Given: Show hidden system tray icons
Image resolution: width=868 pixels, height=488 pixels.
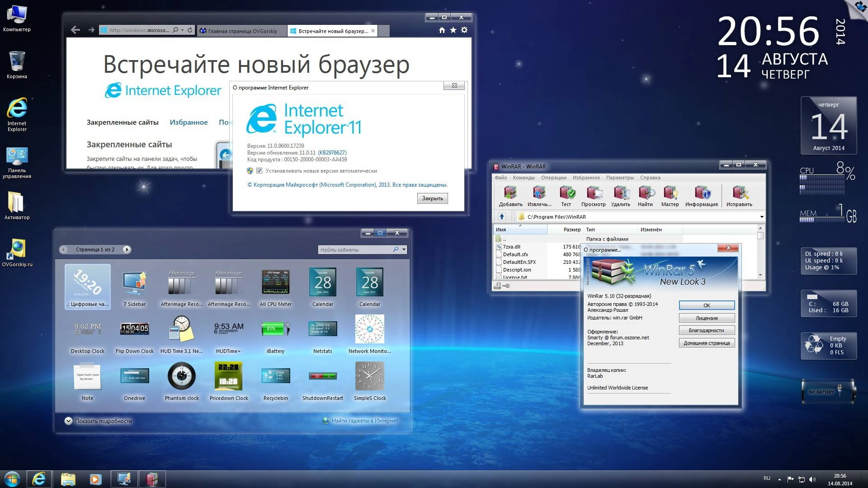Looking at the screenshot, I should 779,479.
